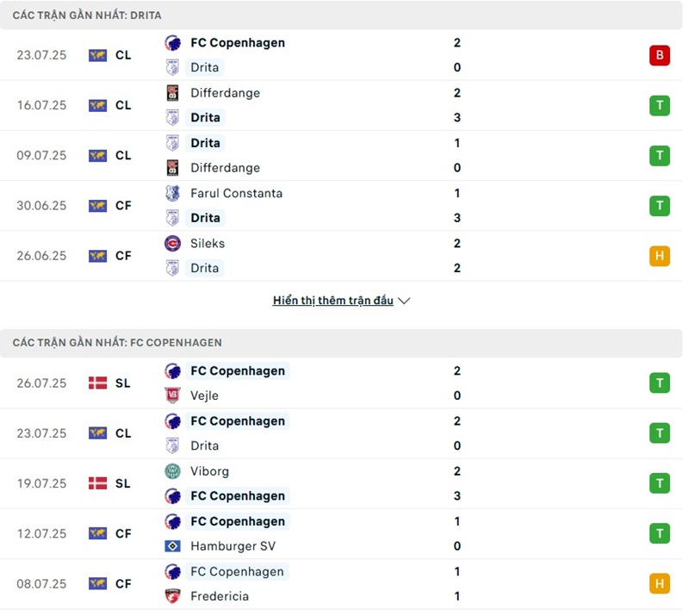Click the red B loss badge
689x616 pixels.
(x=659, y=55)
